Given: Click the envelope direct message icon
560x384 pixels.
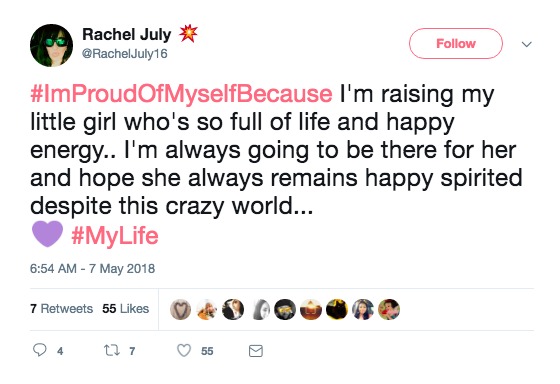Looking at the screenshot, I should coord(256,351).
